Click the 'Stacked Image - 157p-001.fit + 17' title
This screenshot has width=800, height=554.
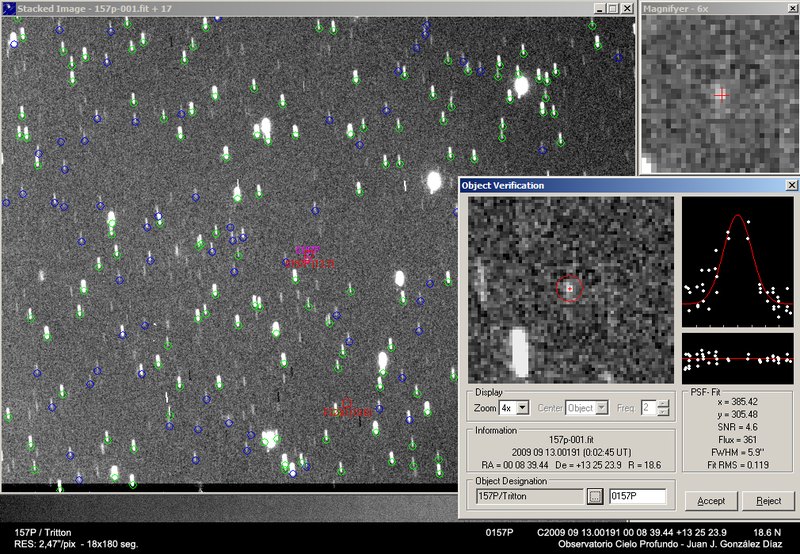coord(95,9)
